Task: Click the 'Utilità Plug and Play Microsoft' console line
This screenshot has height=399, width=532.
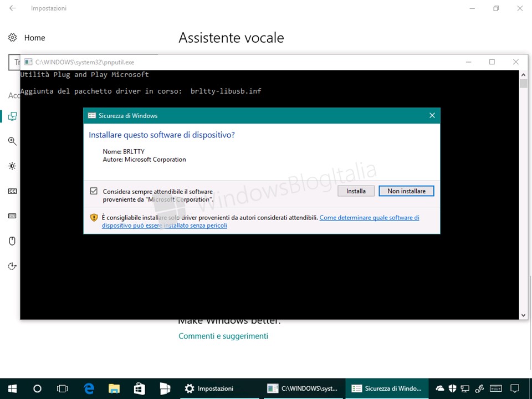Action: [x=84, y=75]
